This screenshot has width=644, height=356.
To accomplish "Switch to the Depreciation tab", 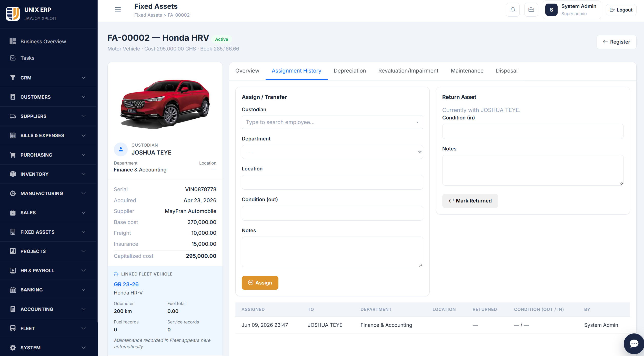I will (350, 71).
